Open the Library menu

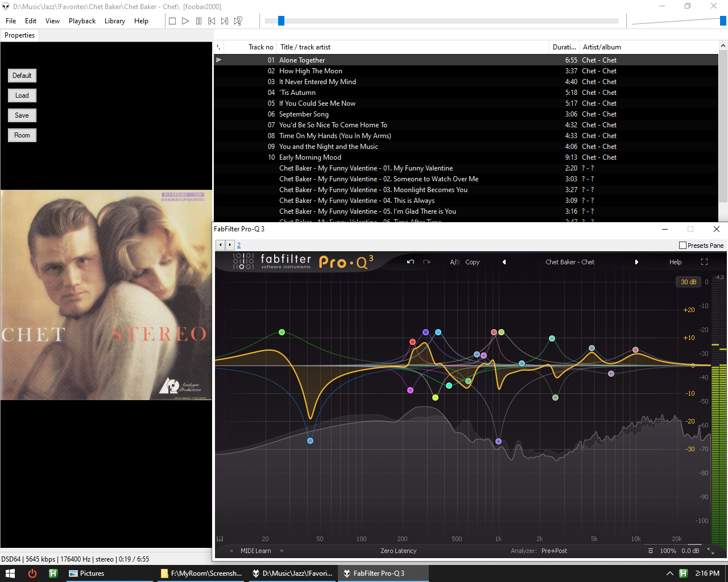[115, 21]
